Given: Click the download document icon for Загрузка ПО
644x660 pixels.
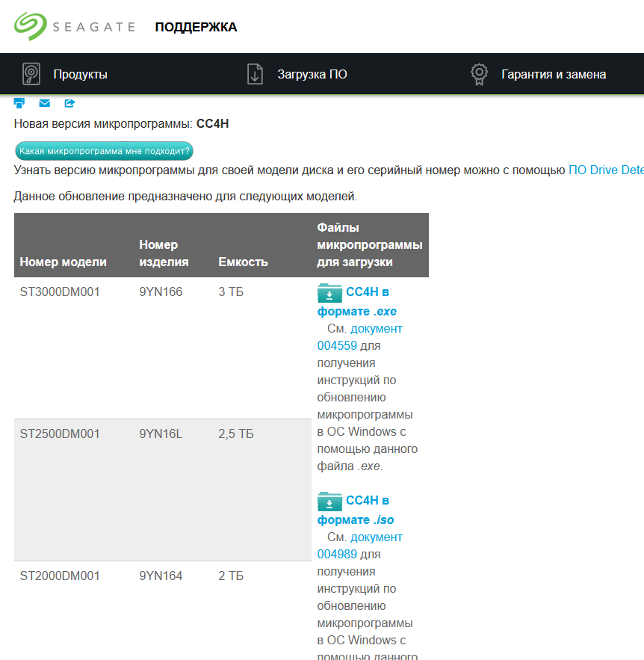Looking at the screenshot, I should pos(255,74).
